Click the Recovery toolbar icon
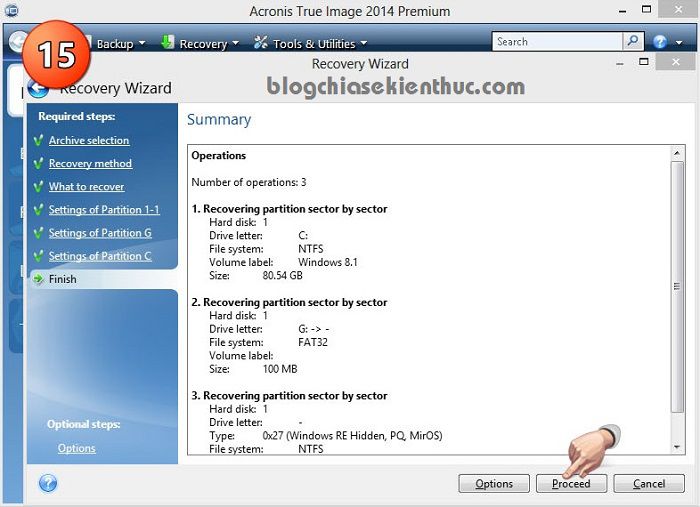Image resolution: width=700 pixels, height=507 pixels. point(167,42)
